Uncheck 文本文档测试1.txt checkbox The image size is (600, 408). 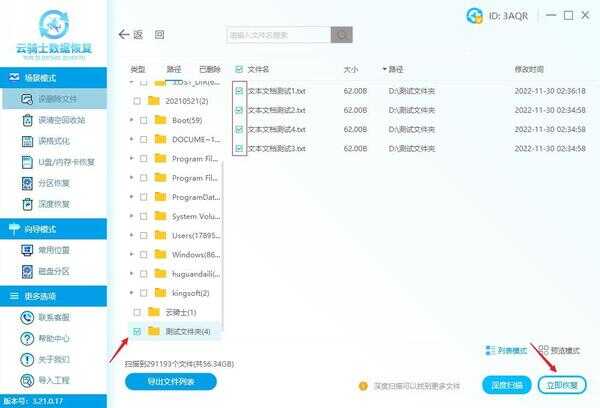click(x=239, y=90)
